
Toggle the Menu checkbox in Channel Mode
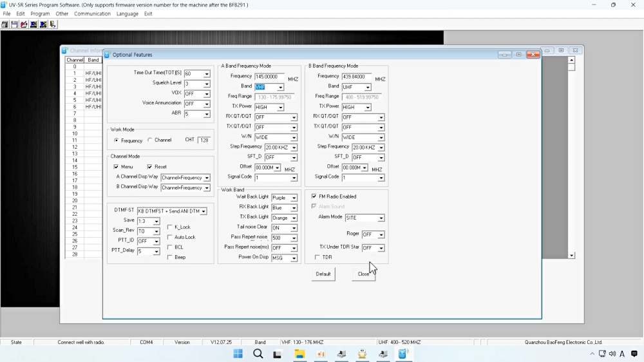click(116, 167)
